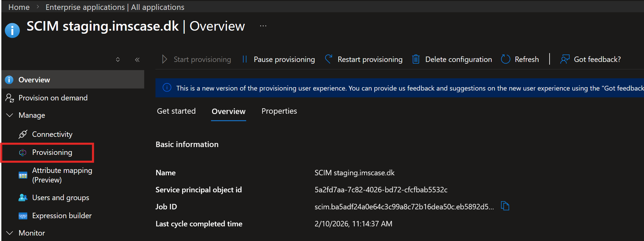This screenshot has width=644, height=241.
Task: Click the Got feedback person icon
Action: [565, 59]
